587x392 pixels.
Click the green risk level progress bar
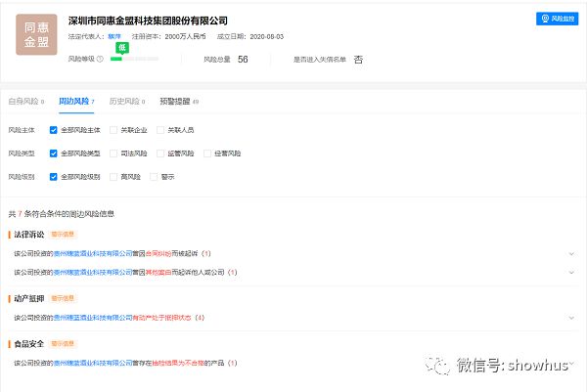coord(134,59)
